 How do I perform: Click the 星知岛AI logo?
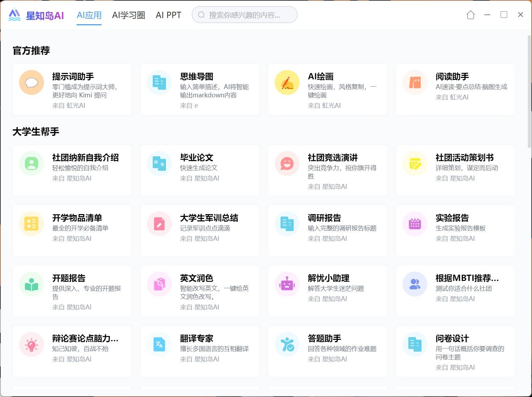[x=36, y=15]
